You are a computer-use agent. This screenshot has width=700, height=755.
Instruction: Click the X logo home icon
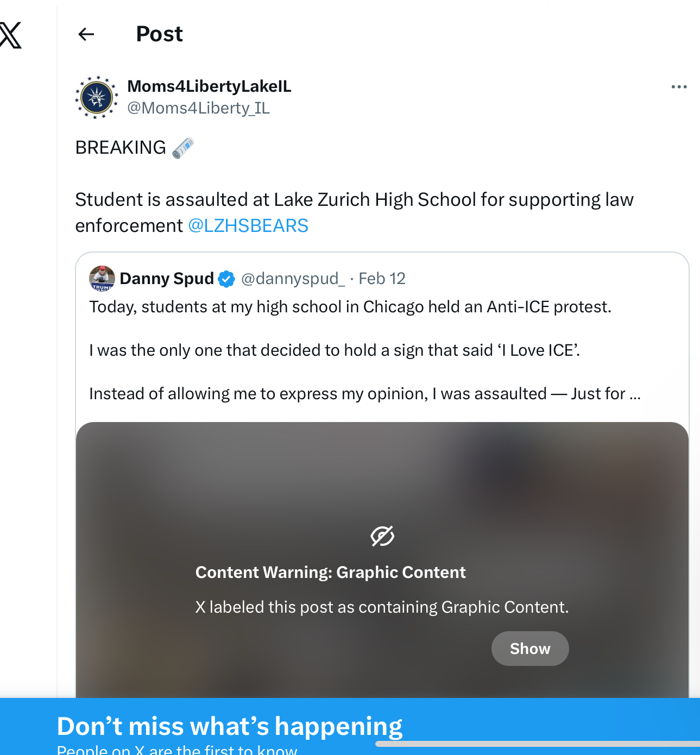click(x=10, y=35)
